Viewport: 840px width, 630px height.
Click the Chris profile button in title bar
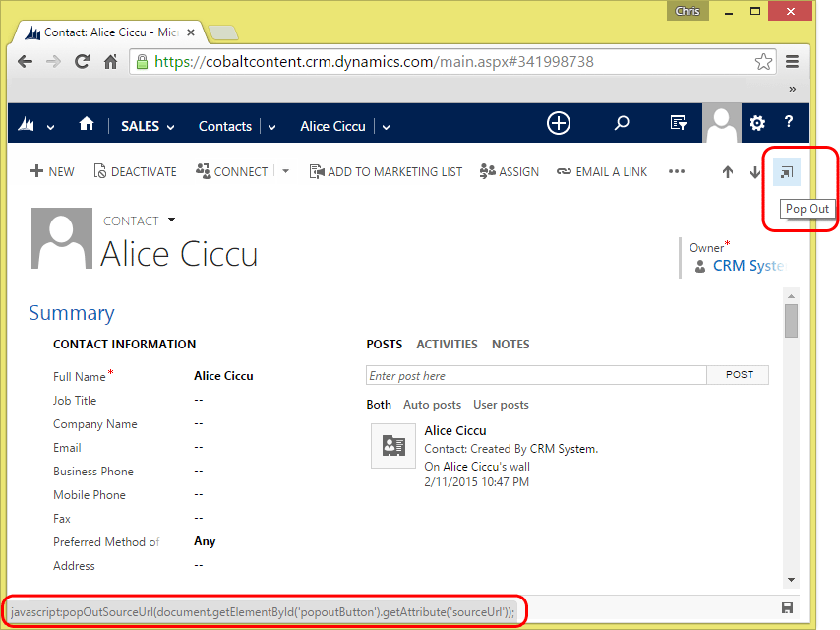pyautogui.click(x=688, y=11)
